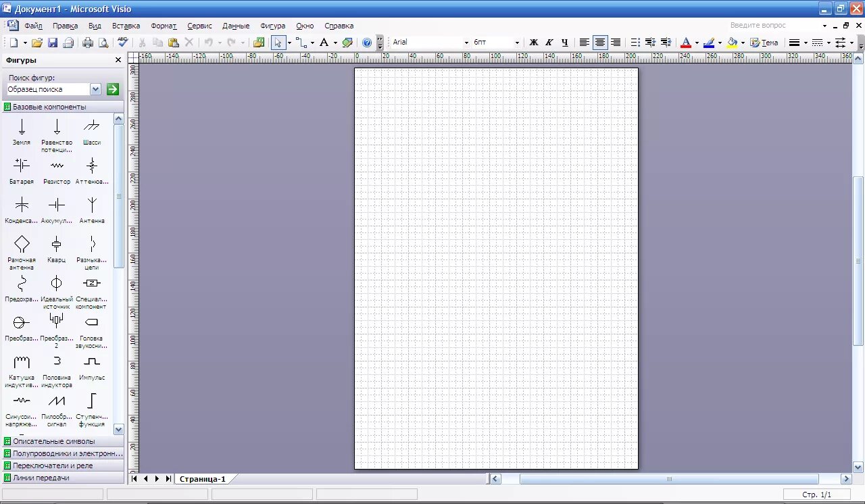Click Базовые компоненты stencil header
The width and height of the screenshot is (865, 504).
63,107
